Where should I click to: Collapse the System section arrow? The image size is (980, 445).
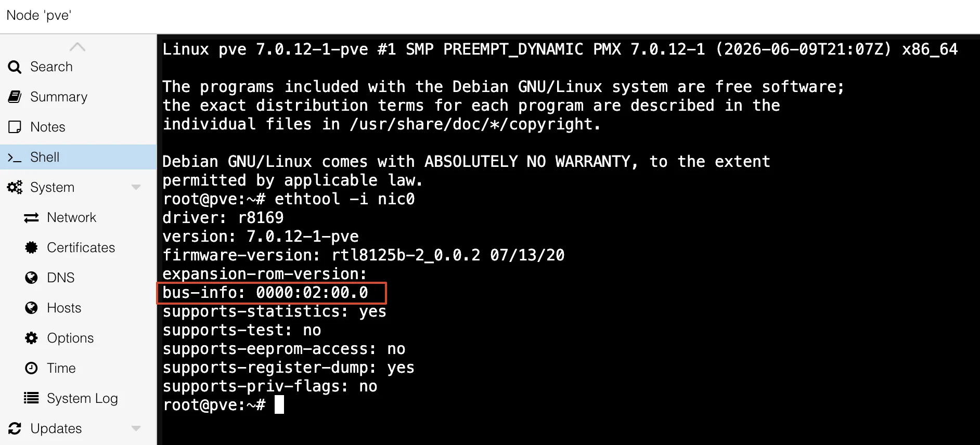(136, 188)
